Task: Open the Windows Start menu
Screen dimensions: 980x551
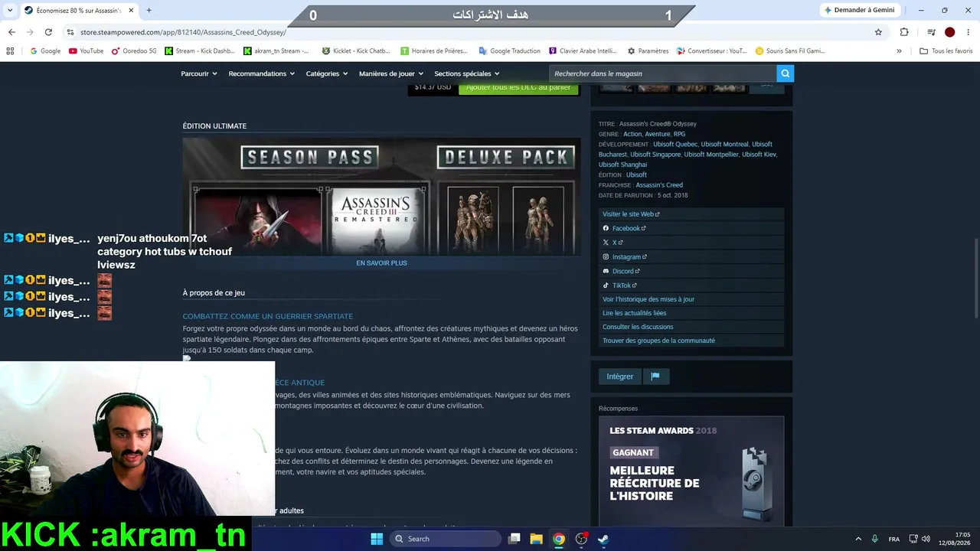Action: click(x=377, y=539)
